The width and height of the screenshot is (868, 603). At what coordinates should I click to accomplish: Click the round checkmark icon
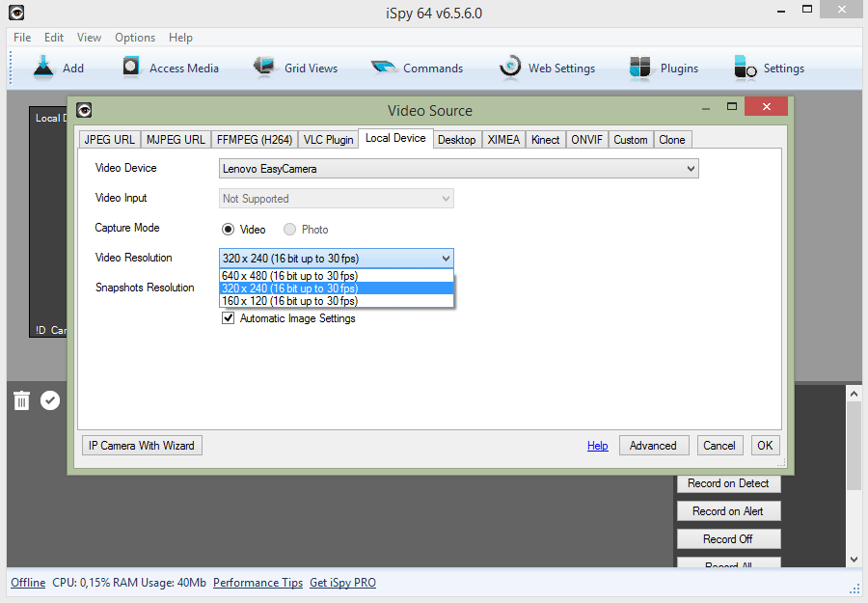coord(50,400)
